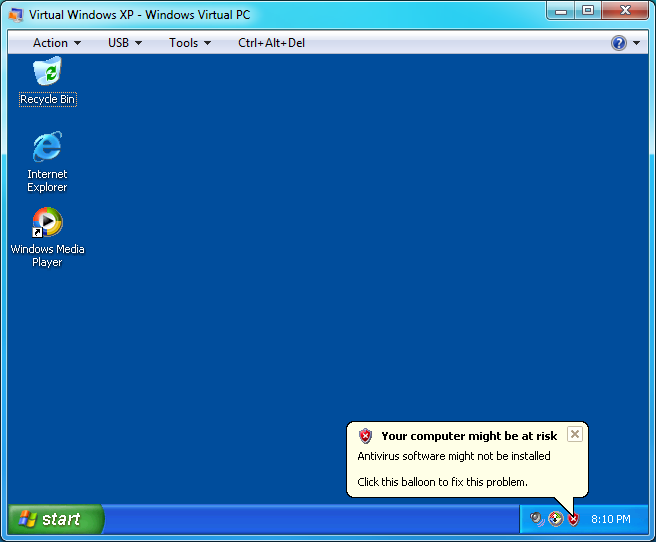The image size is (656, 542).
Task: Open the Tools menu
Action: 190,43
